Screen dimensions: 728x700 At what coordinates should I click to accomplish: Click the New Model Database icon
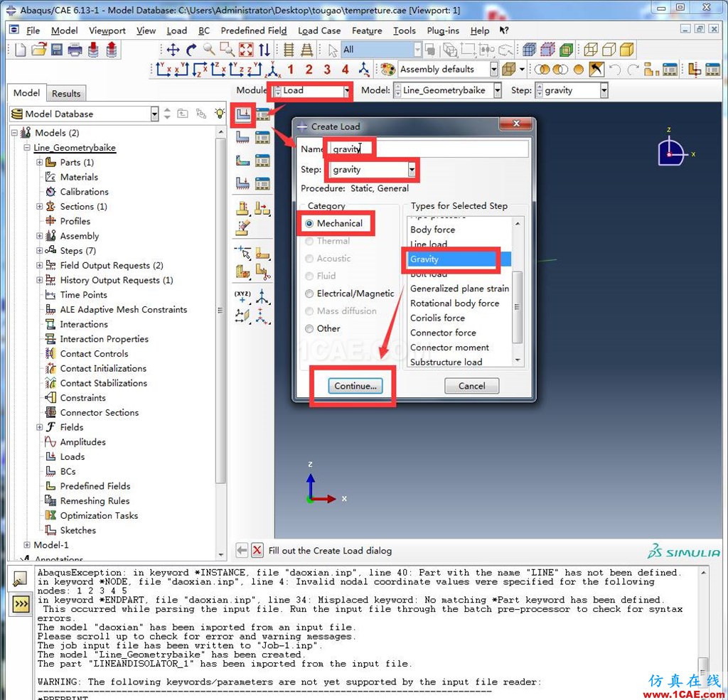coord(20,49)
